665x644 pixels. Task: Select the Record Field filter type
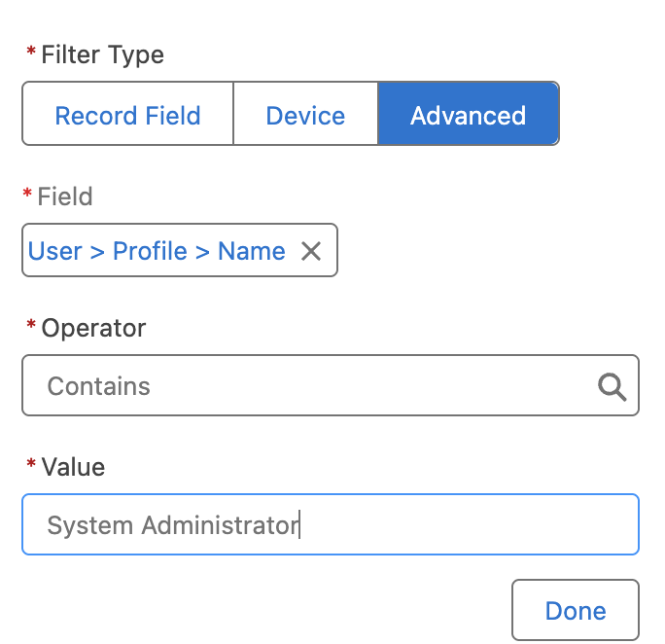pyautogui.click(x=127, y=116)
